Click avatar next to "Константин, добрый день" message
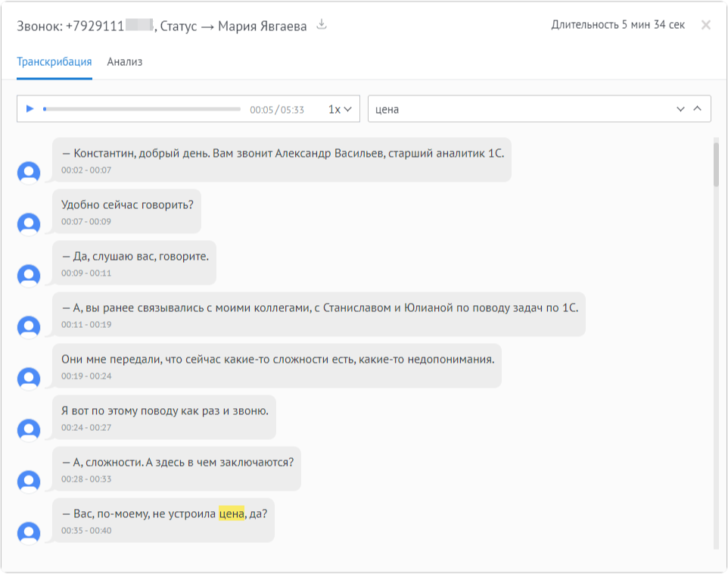Viewport: 728px width, 574px height. [29, 173]
